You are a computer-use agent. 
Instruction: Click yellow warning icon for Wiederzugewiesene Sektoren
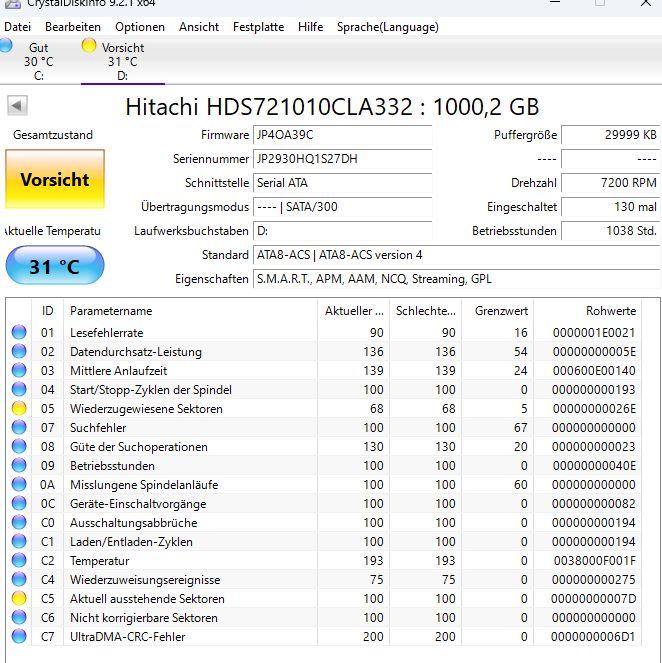pos(19,408)
